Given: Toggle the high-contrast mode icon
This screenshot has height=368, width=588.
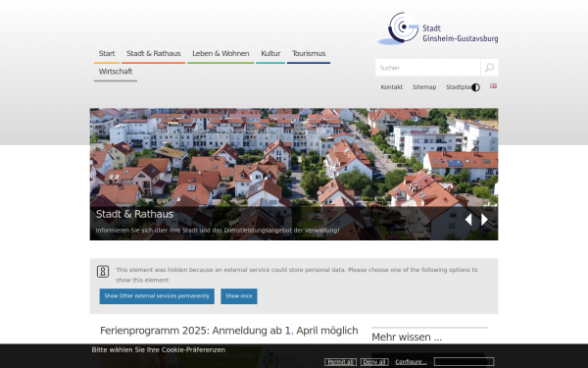Looking at the screenshot, I should [475, 87].
